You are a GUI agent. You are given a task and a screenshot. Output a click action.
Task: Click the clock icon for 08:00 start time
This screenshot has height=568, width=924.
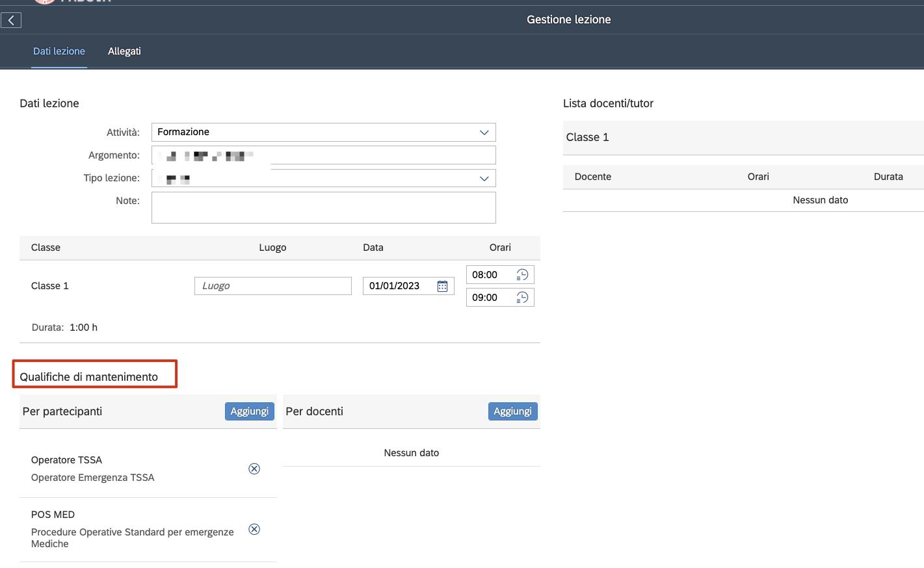pyautogui.click(x=522, y=275)
